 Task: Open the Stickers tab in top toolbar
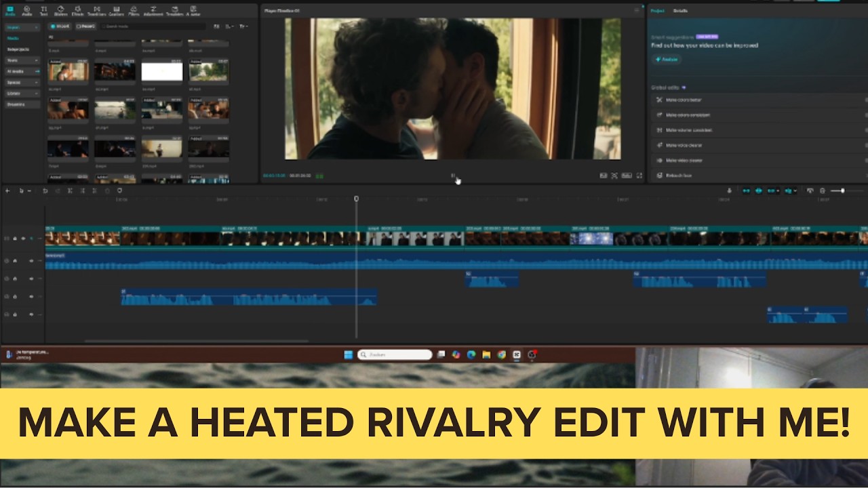tap(60, 11)
